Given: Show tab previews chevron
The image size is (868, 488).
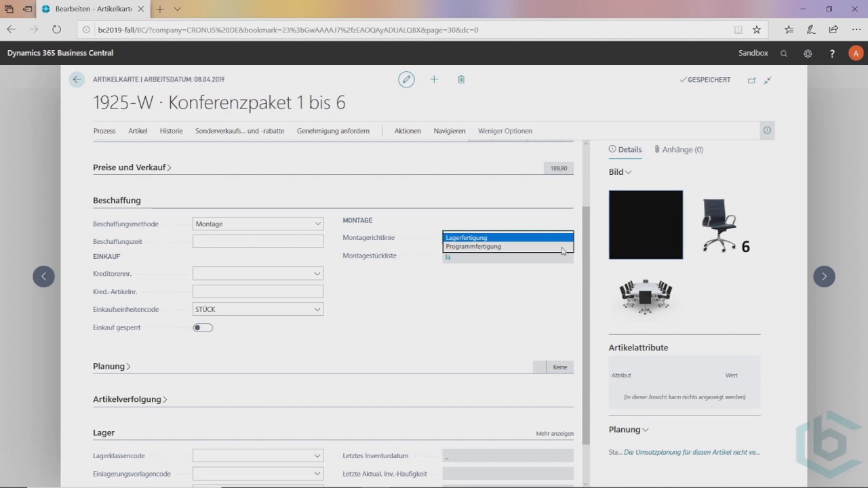Looking at the screenshot, I should 178,9.
